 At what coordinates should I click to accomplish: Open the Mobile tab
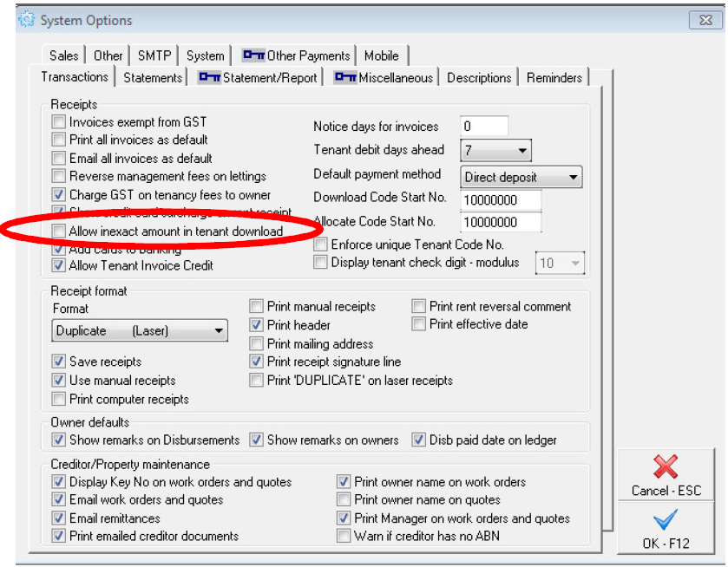pos(381,55)
